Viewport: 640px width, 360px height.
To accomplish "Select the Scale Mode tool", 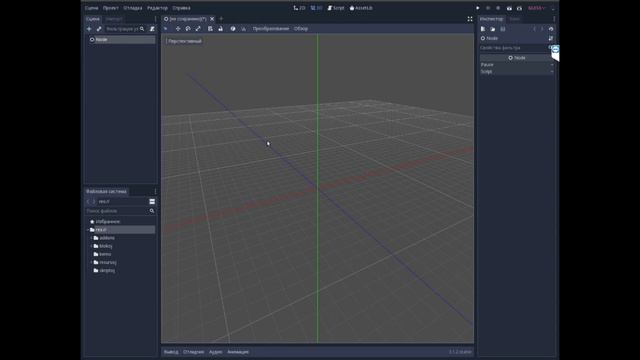I will click(x=198, y=29).
